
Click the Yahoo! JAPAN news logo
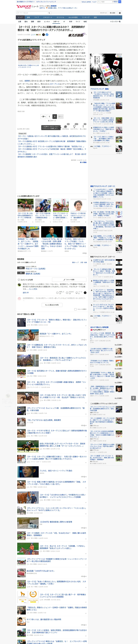pos(28,7)
